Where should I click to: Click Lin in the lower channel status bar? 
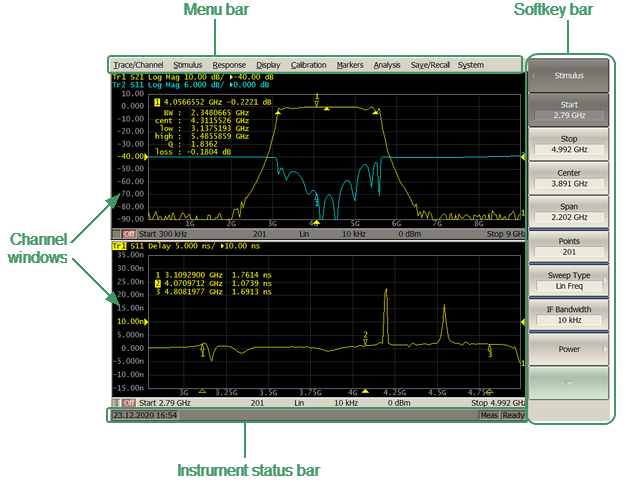pyautogui.click(x=299, y=403)
